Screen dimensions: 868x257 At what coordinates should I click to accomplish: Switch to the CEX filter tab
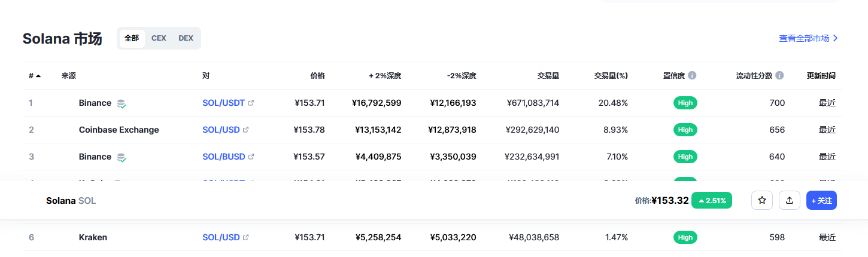(159, 38)
